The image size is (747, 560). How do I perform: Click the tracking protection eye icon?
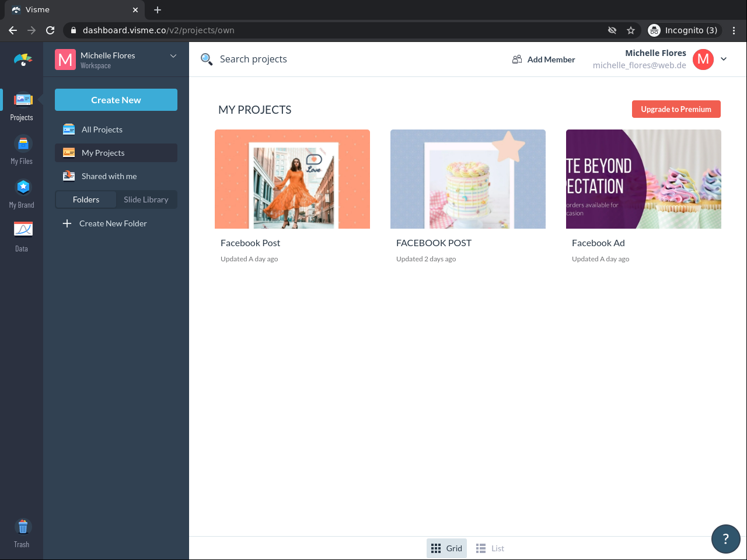612,30
